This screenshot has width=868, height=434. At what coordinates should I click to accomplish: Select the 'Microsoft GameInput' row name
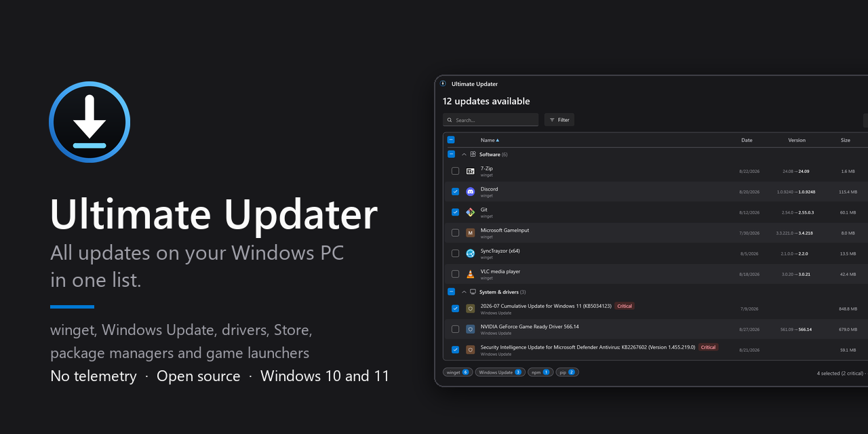[505, 230]
